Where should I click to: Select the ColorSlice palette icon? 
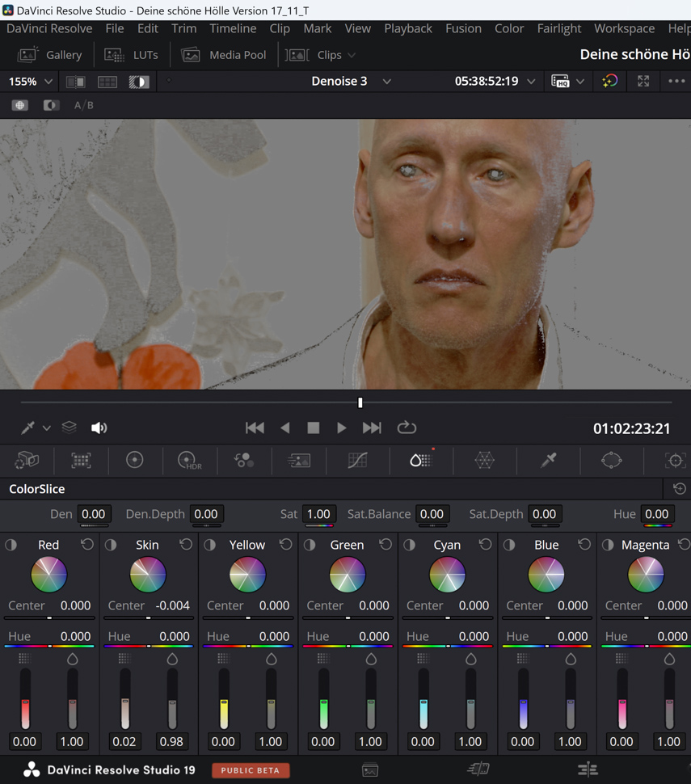(420, 460)
